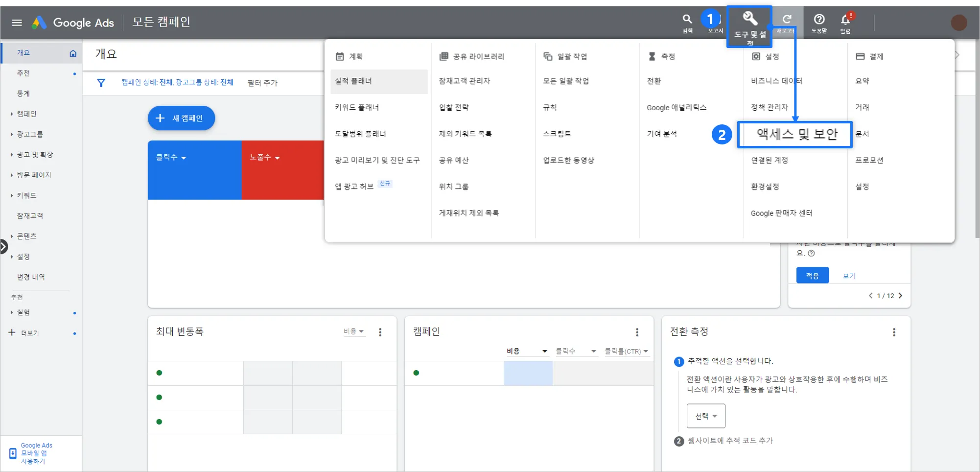Viewport: 980px width, 472px height.
Task: Click 더보기 in the sidebar
Action: pyautogui.click(x=30, y=333)
